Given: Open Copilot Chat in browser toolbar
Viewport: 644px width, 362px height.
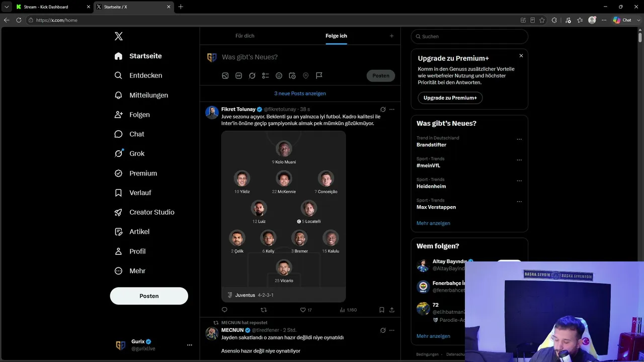Looking at the screenshot, I should [x=622, y=20].
